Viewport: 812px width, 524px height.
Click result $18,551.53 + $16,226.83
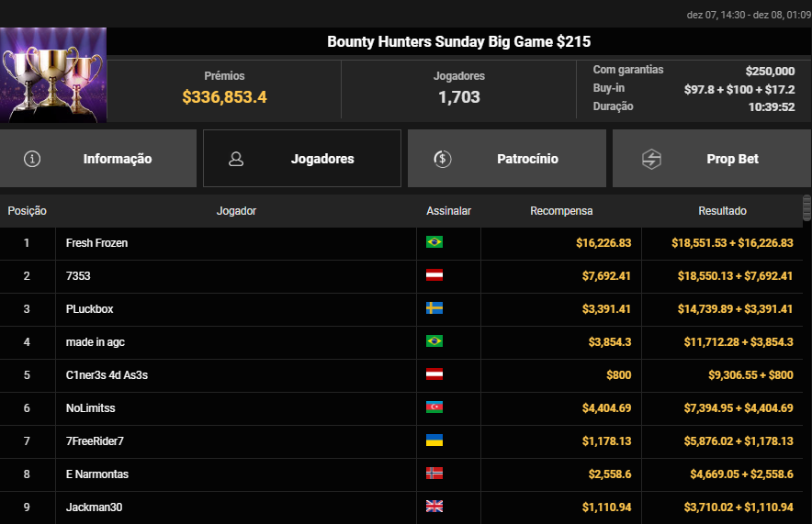[x=732, y=243]
